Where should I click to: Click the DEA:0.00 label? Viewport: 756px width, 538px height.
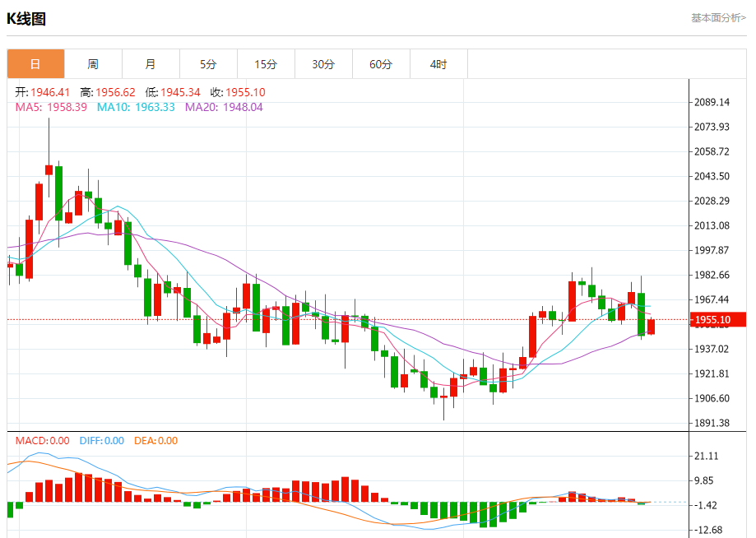155,441
